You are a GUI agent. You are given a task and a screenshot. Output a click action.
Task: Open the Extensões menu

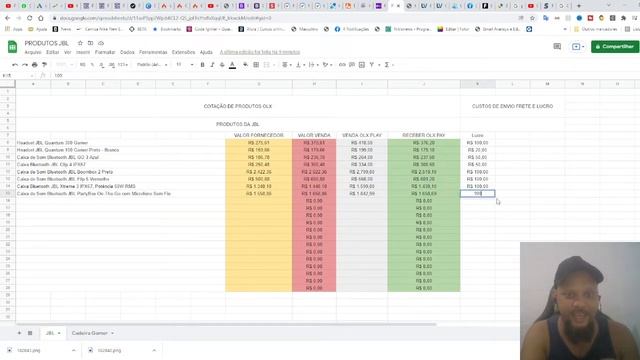tap(183, 52)
